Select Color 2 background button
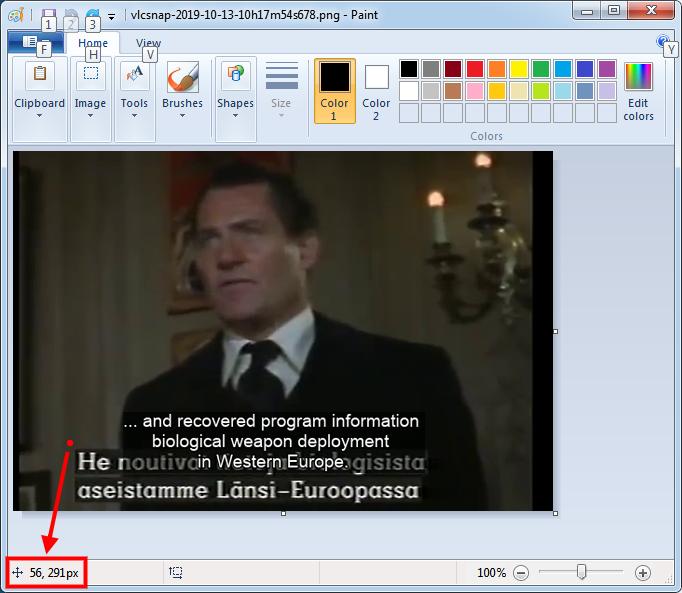The width and height of the screenshot is (682, 593). tap(376, 91)
